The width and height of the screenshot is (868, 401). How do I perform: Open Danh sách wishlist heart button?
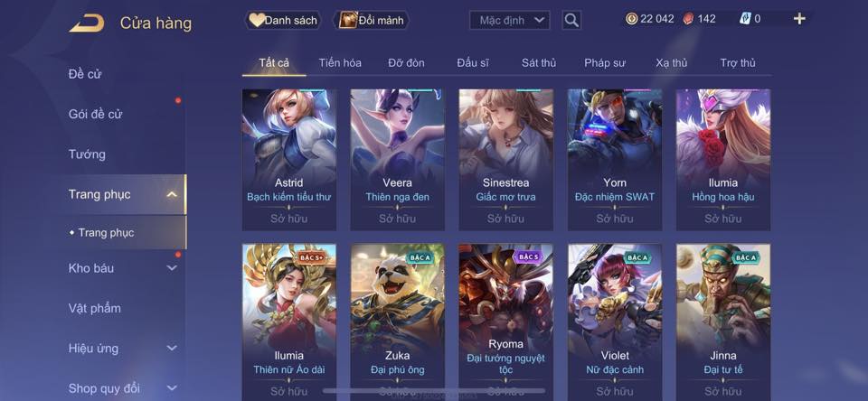tap(283, 21)
